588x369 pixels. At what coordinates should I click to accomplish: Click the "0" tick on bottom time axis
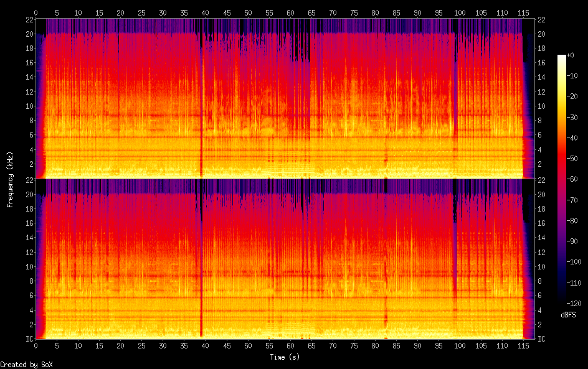pyautogui.click(x=36, y=345)
